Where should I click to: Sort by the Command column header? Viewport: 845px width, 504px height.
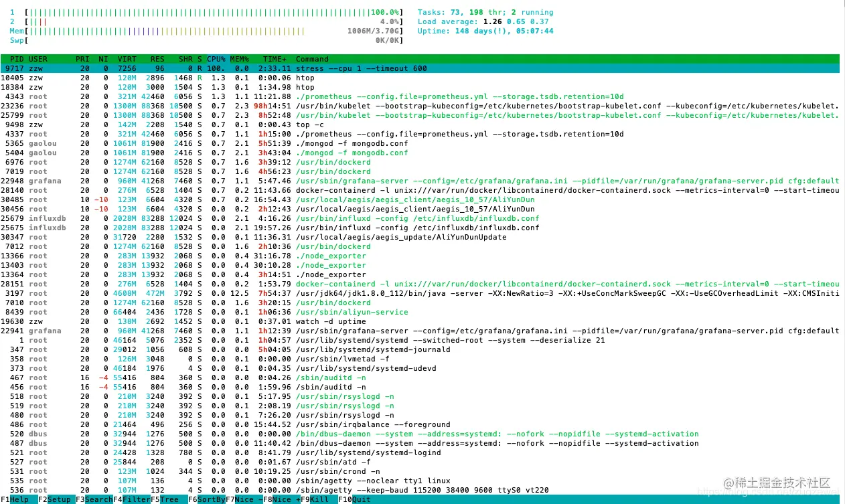click(312, 59)
